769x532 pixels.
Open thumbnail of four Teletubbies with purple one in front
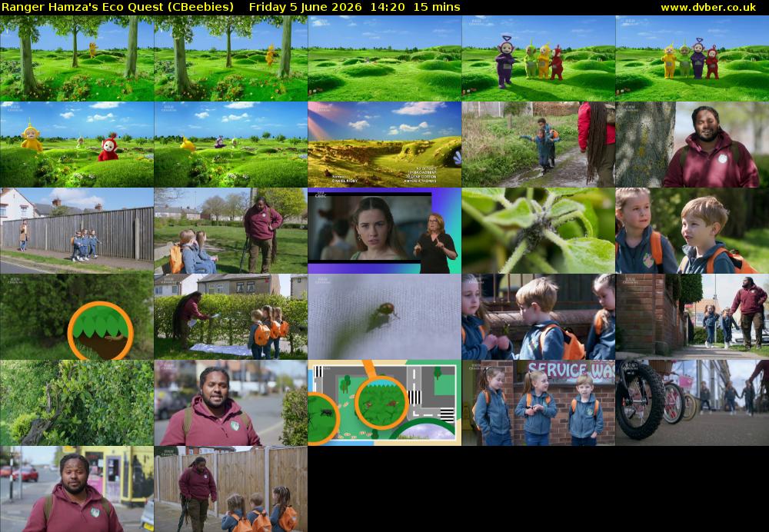tap(538, 58)
